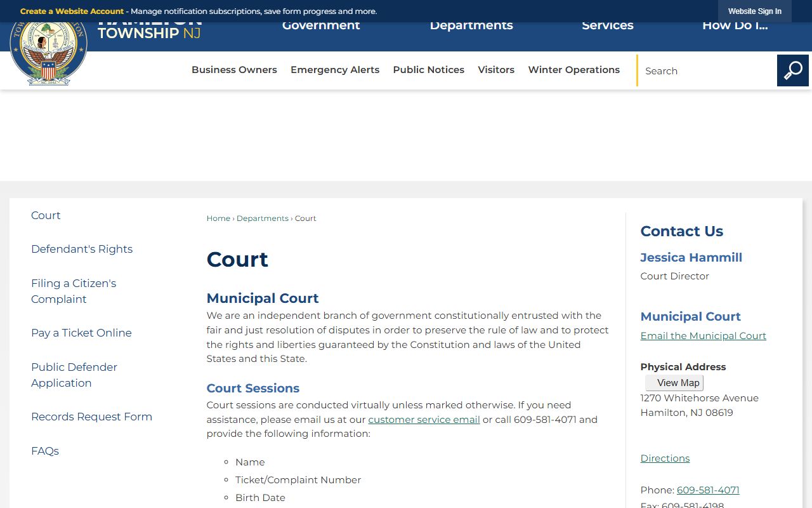Open the Services menu
The image size is (812, 508).
click(x=608, y=26)
